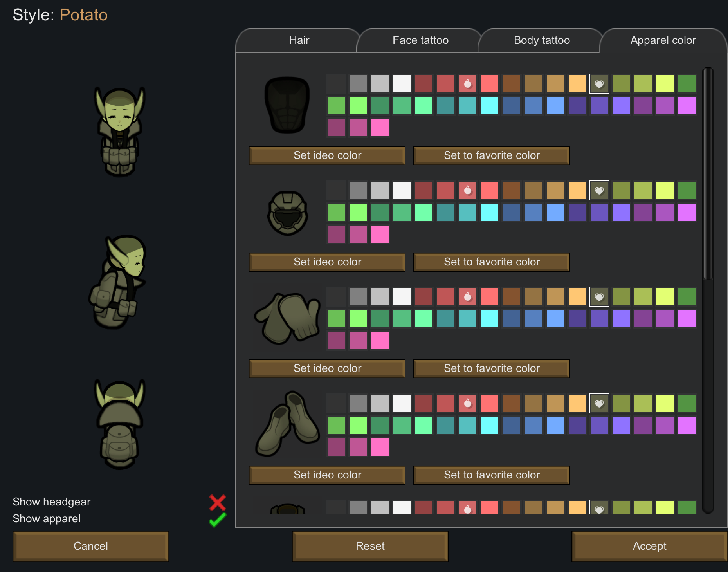
Task: Click the helmet apparel icon
Action: (288, 213)
